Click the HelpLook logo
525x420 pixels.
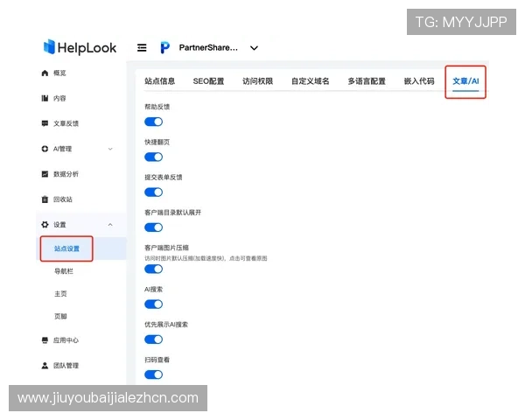click(x=80, y=47)
